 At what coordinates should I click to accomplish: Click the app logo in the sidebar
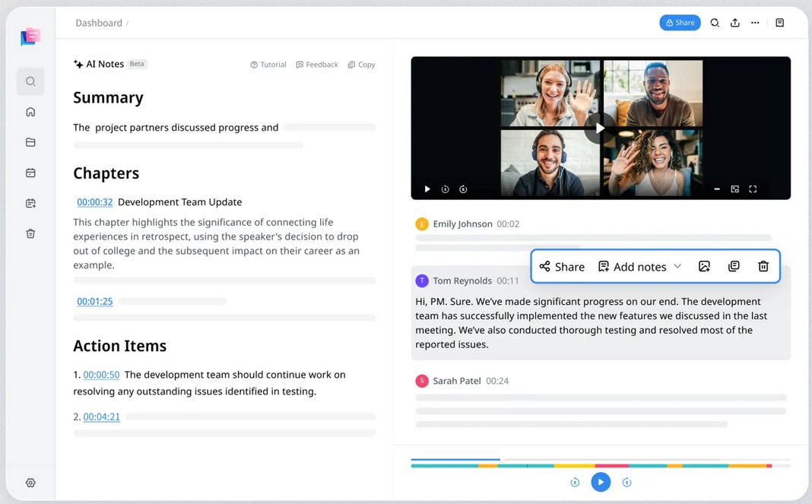tap(30, 36)
